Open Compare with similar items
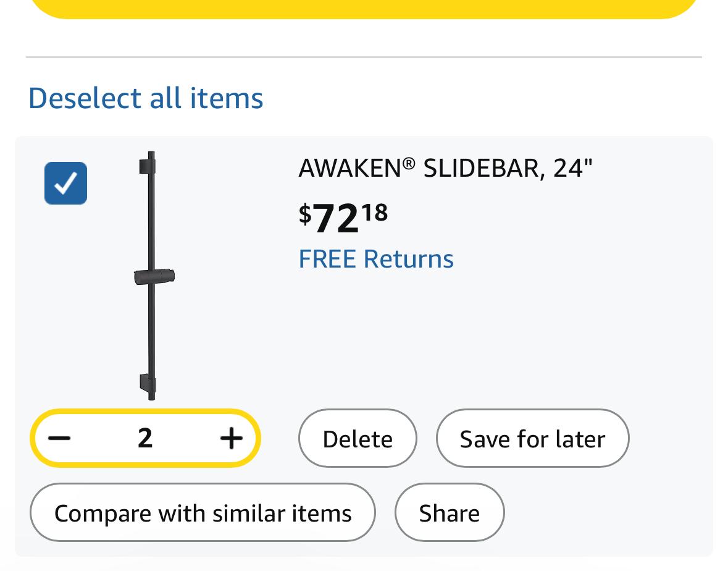728x571 pixels. coord(203,512)
